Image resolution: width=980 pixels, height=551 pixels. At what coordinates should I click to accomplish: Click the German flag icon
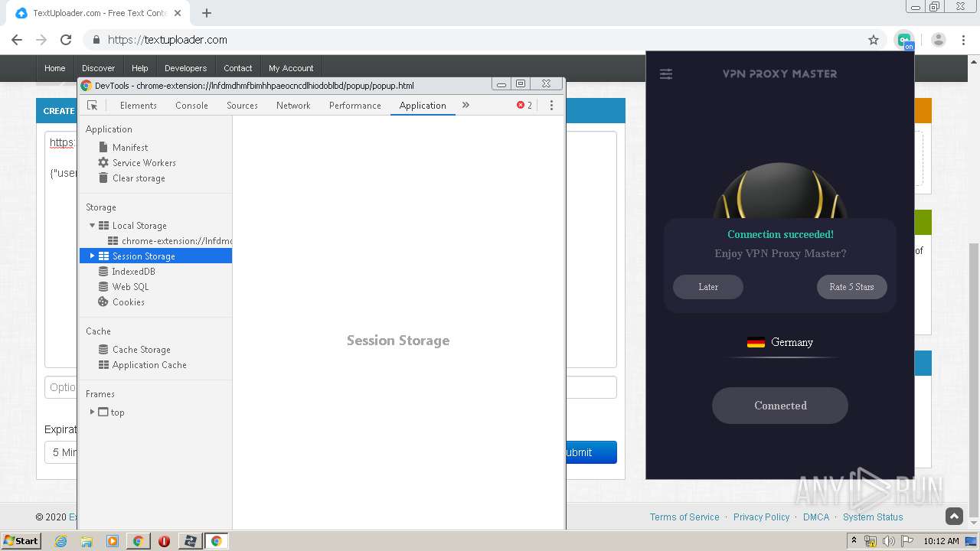tap(756, 343)
